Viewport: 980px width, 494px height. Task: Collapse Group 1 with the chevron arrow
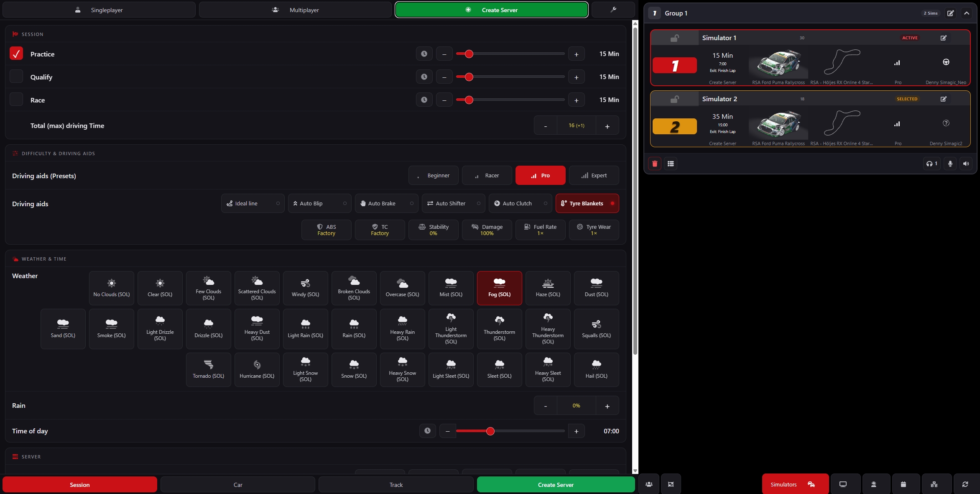[967, 13]
